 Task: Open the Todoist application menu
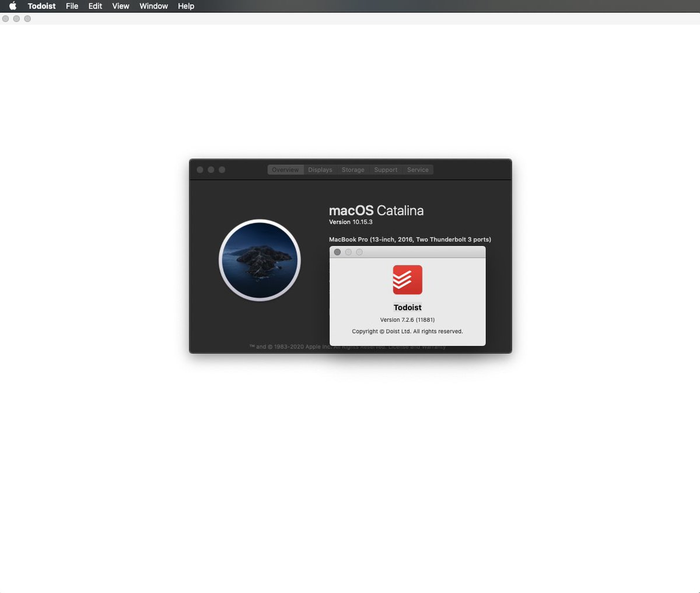(41, 6)
